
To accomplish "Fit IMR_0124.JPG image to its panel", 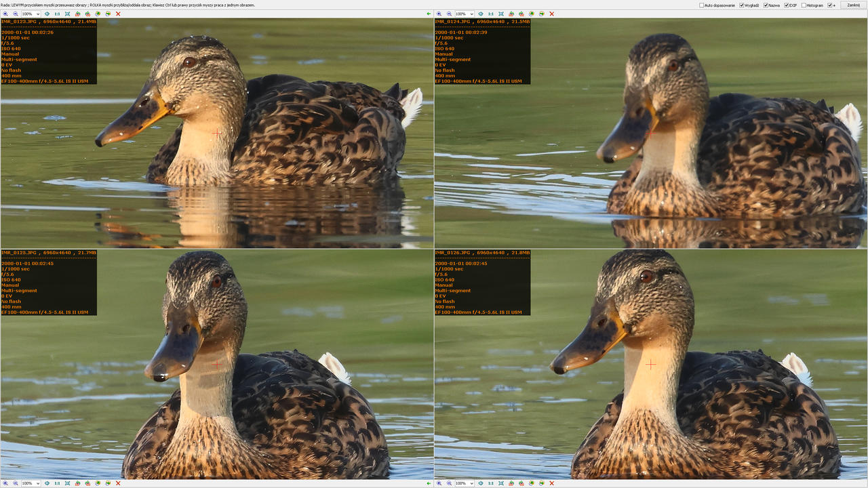I will (501, 14).
